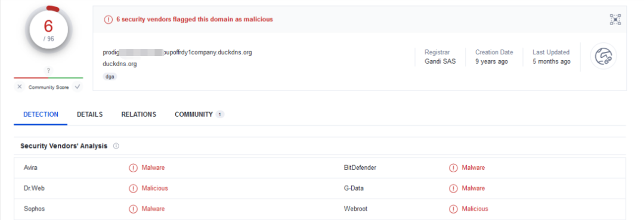Click the info icon beside Security Vendors' Analysis
644x220 pixels.
(116, 146)
